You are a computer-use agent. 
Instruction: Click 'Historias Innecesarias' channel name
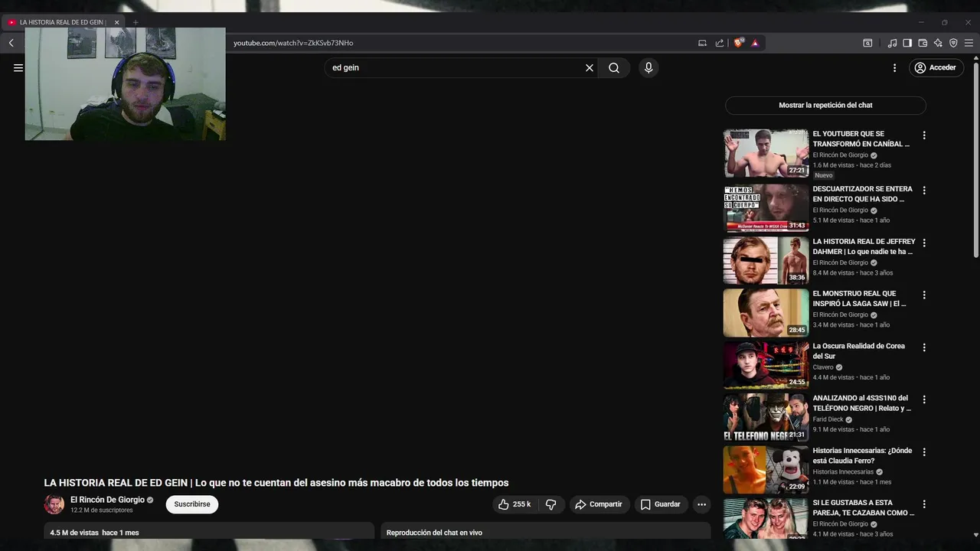coord(843,472)
